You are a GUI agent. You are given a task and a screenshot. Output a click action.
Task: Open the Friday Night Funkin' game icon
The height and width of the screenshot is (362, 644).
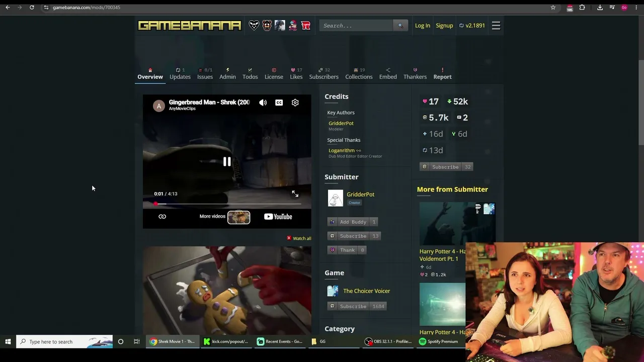click(x=293, y=26)
